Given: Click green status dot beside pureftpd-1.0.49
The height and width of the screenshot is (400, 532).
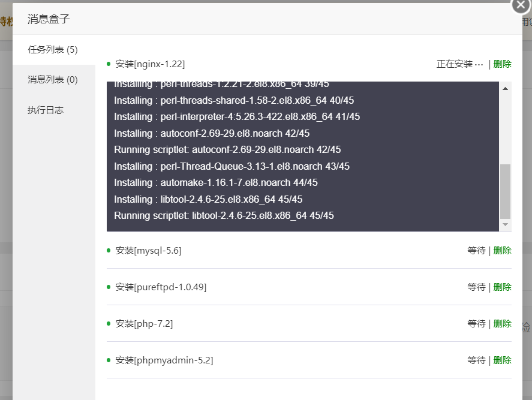Looking at the screenshot, I should [109, 287].
